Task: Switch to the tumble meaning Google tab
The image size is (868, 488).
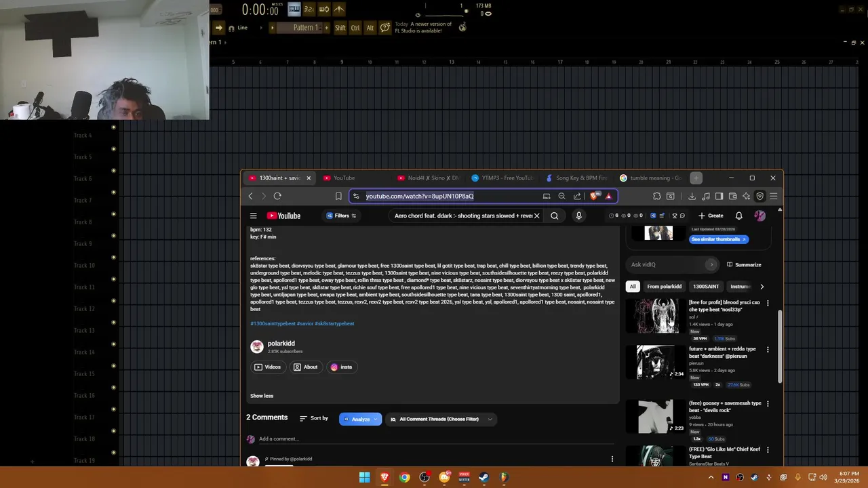Action: coord(651,178)
